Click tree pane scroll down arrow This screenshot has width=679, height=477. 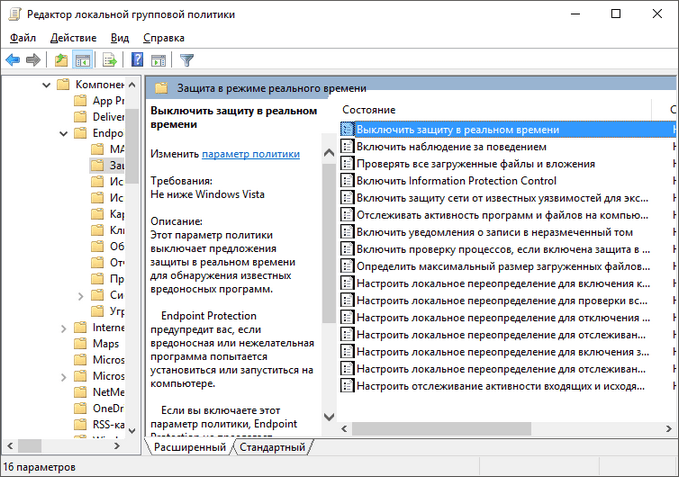pyautogui.click(x=132, y=431)
